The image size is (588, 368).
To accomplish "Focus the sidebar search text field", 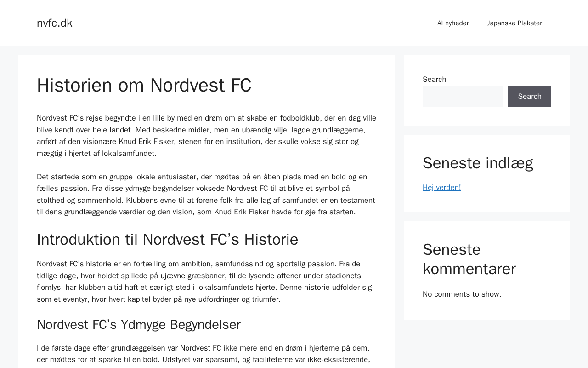I will [463, 96].
